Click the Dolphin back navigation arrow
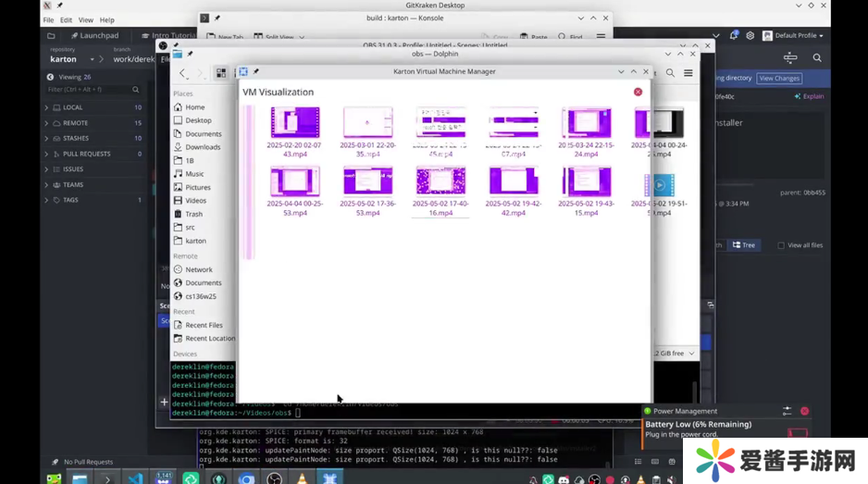The image size is (868, 484). pyautogui.click(x=182, y=72)
